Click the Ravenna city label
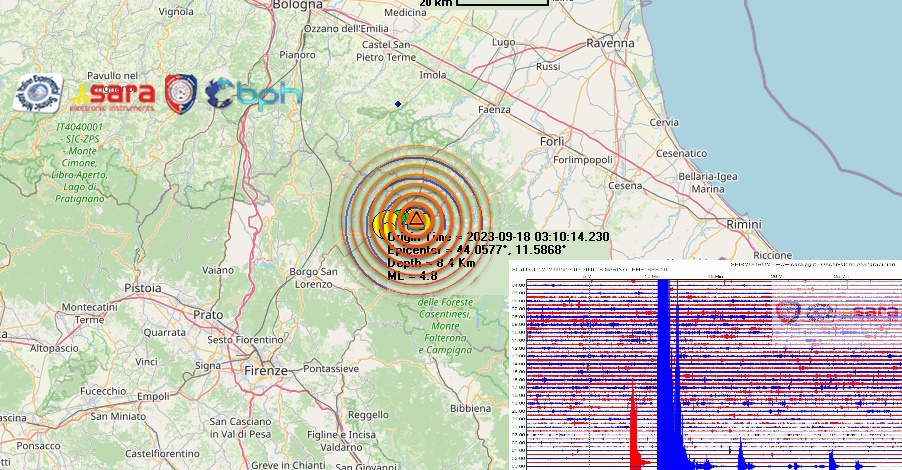The width and height of the screenshot is (902, 470). click(x=610, y=43)
